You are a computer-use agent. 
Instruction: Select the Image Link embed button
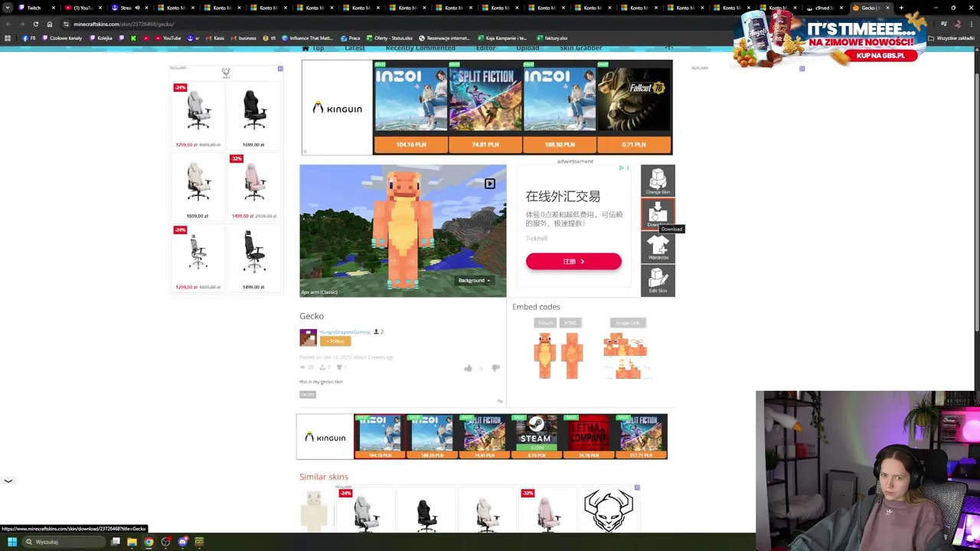tap(628, 323)
